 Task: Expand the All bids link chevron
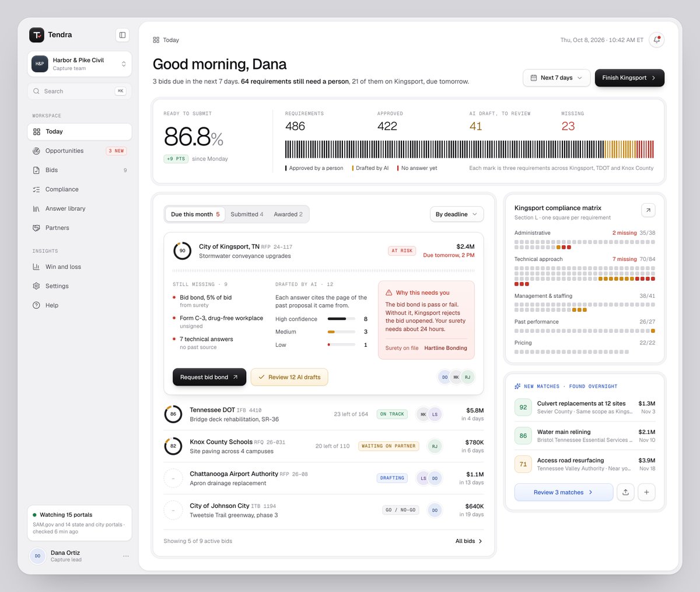click(x=481, y=541)
